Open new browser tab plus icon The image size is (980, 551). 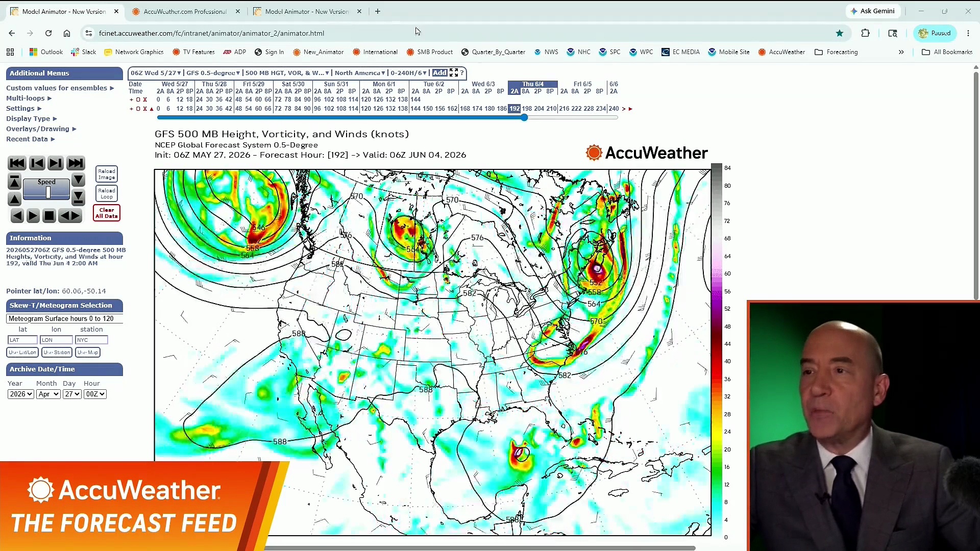click(378, 11)
